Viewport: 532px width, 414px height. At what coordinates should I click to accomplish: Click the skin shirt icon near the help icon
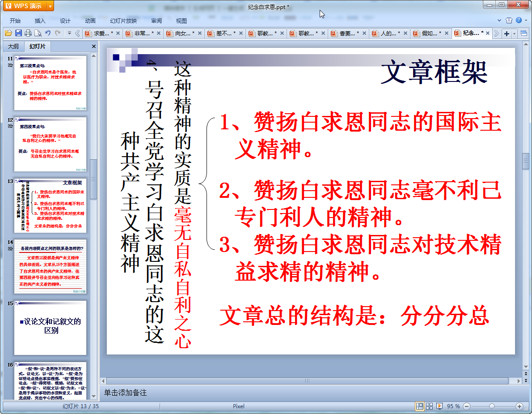(x=509, y=21)
